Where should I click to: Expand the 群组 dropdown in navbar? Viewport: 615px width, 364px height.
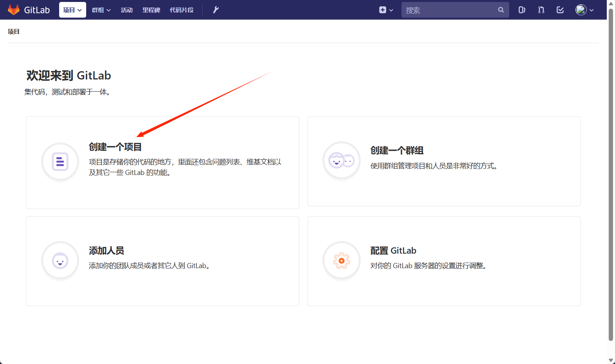101,10
